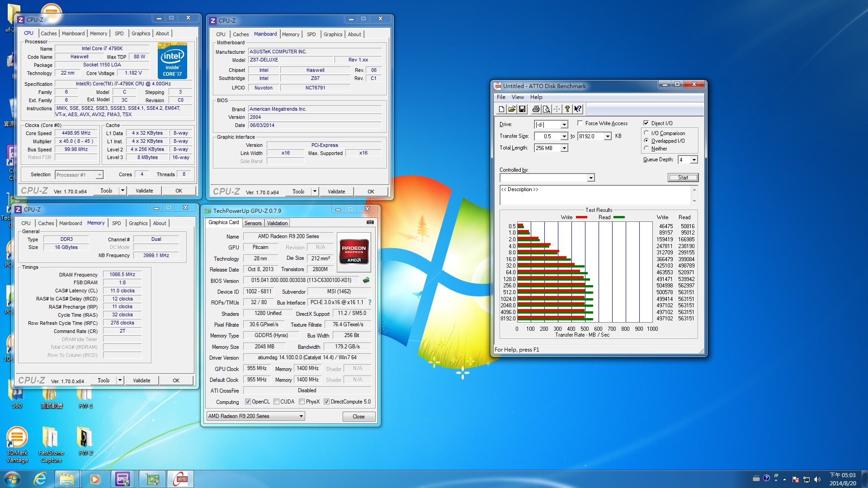868x488 pixels.
Task: Uncheck the Direct I/O checkbox
Action: coord(646,123)
